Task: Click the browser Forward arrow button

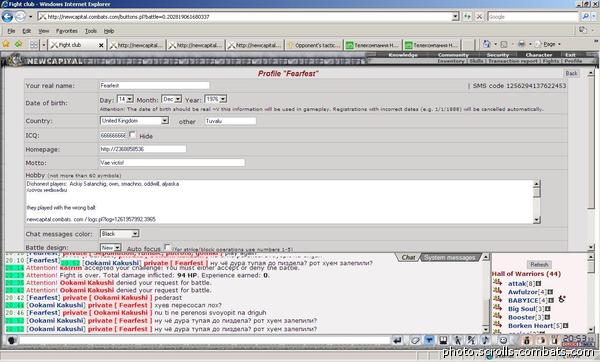Action: click(x=20, y=17)
